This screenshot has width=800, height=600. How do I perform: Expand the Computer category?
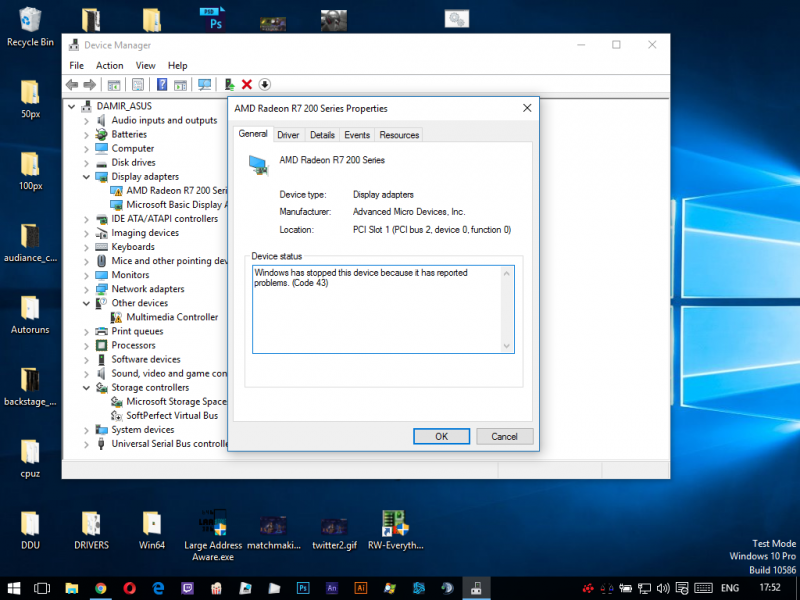(x=86, y=149)
